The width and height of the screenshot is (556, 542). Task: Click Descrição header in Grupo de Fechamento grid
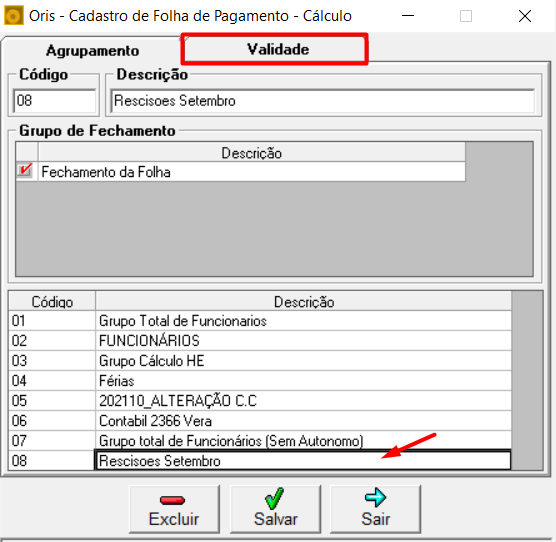(x=252, y=153)
